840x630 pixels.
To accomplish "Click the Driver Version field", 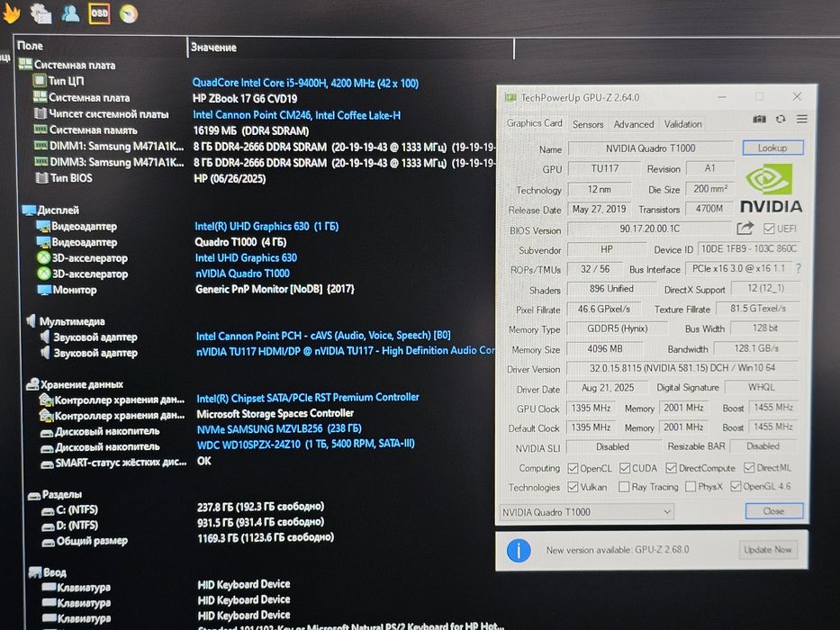I will 682,368.
